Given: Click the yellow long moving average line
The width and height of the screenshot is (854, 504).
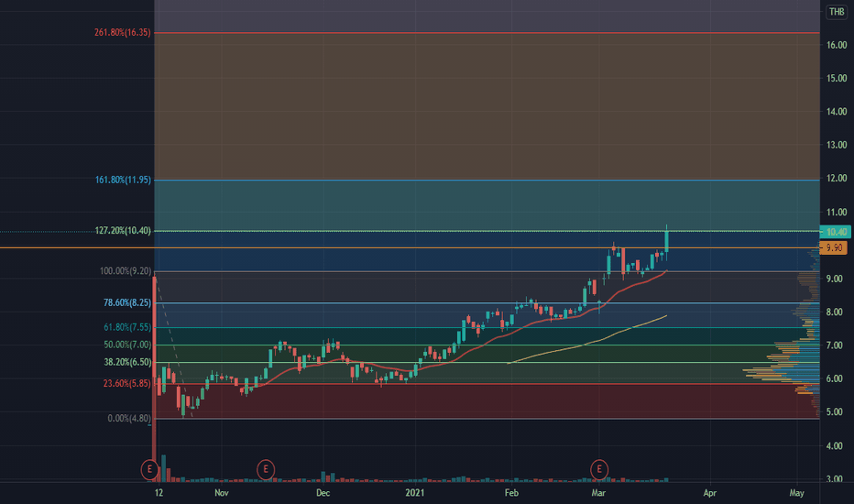Looking at the screenshot, I should tap(588, 342).
